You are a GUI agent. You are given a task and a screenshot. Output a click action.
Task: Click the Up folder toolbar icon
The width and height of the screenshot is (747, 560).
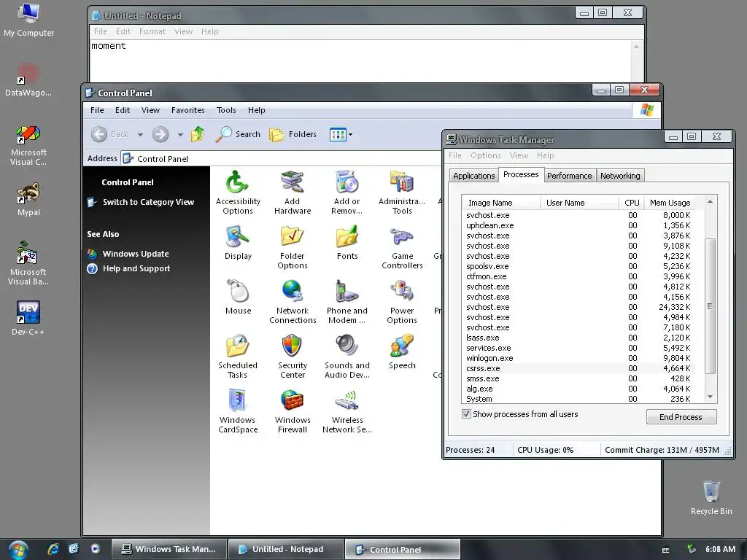(x=198, y=134)
